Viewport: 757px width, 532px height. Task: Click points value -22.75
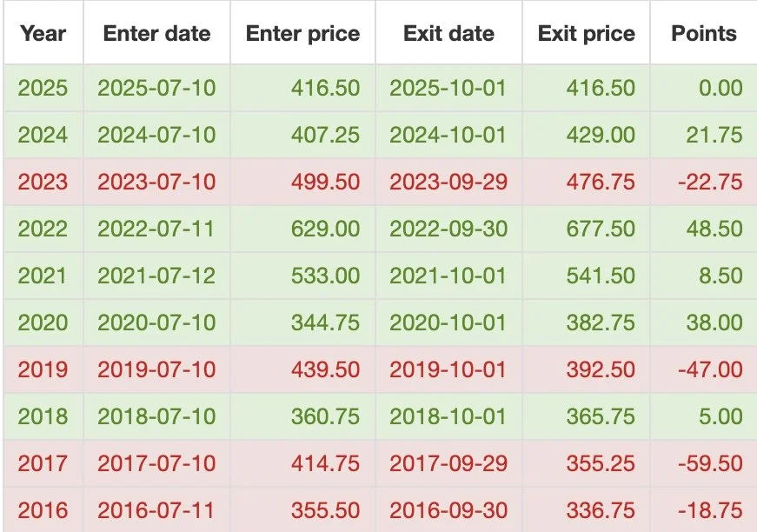point(710,182)
